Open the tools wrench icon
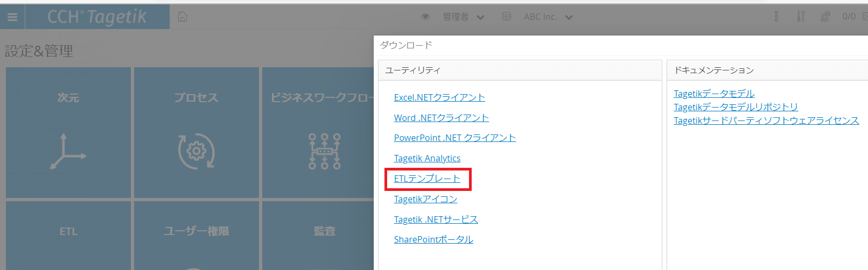868x270 pixels. tap(801, 17)
